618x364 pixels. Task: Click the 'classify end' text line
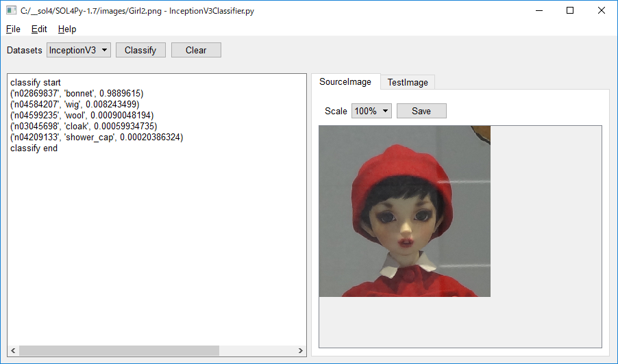pos(34,148)
